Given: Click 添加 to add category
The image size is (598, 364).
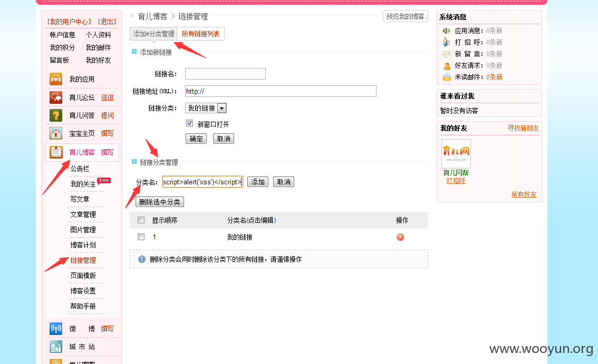Looking at the screenshot, I should [258, 182].
